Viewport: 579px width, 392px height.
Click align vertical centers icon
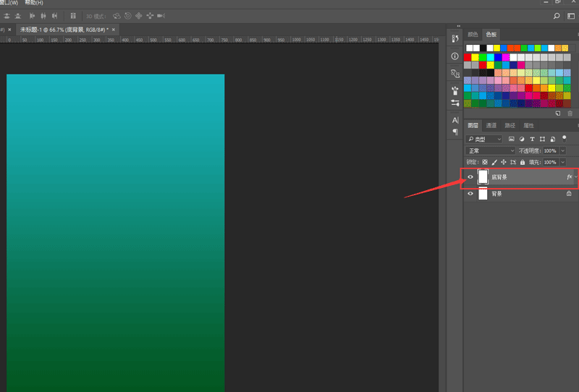7,16
